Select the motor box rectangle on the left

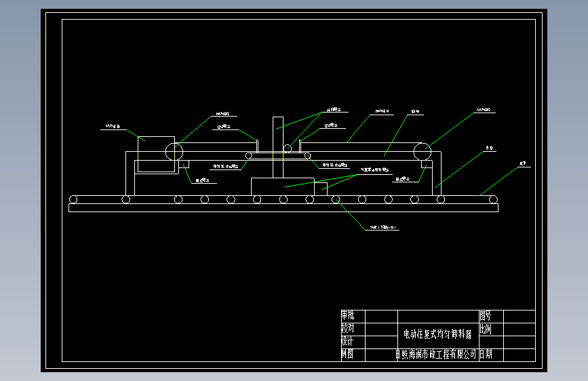[157, 154]
